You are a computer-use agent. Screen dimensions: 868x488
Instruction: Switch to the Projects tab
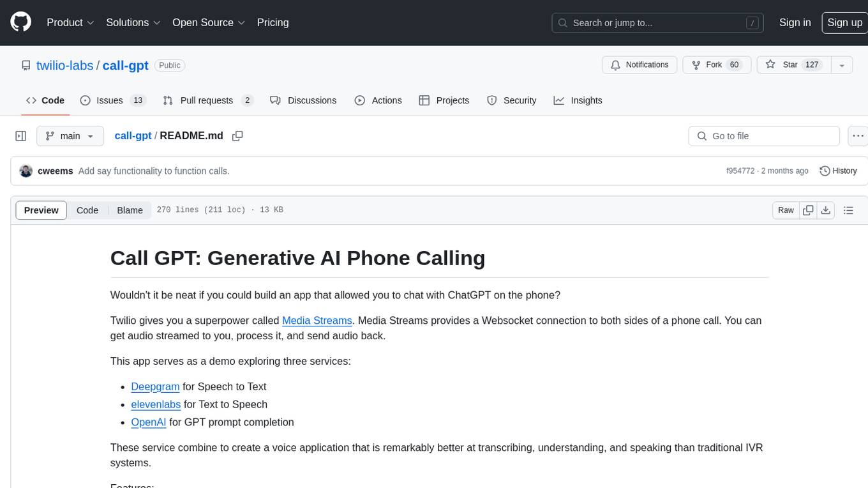point(444,100)
